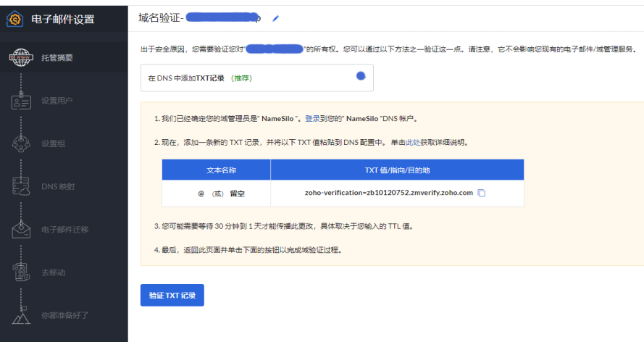Select the 在 DNS 中添加TXT记录 radio button
The width and height of the screenshot is (644, 342).
[361, 76]
